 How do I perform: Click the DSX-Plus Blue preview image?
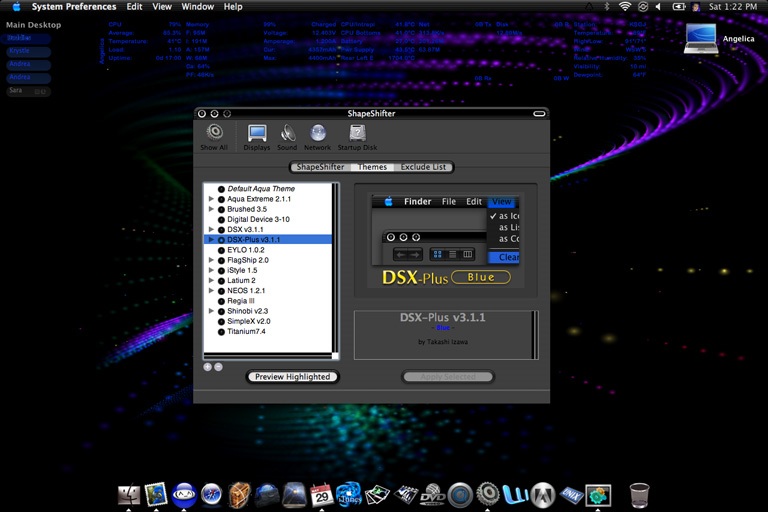point(445,241)
